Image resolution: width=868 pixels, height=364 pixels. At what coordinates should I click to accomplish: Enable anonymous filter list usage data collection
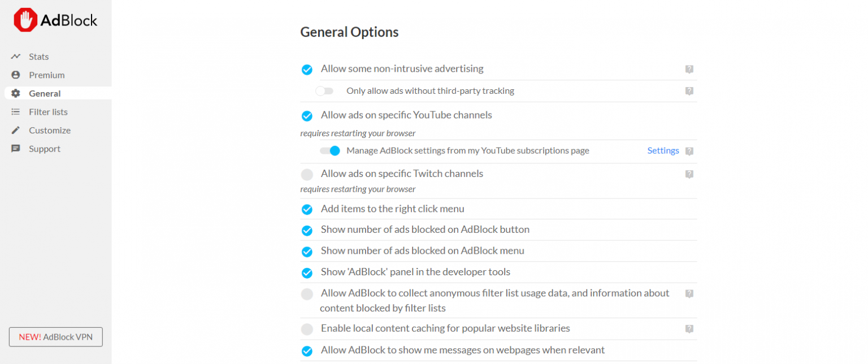point(307,294)
